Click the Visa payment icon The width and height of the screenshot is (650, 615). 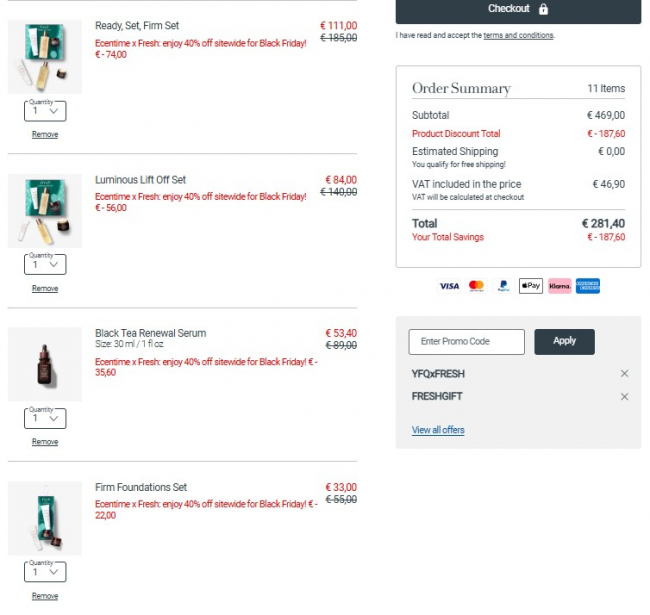click(x=450, y=286)
